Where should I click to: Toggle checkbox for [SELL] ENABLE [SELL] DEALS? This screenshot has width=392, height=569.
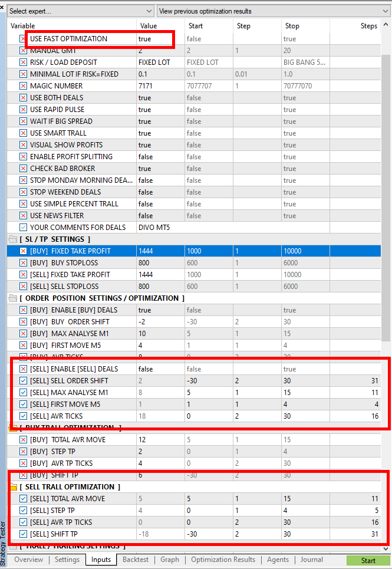pos(23,369)
